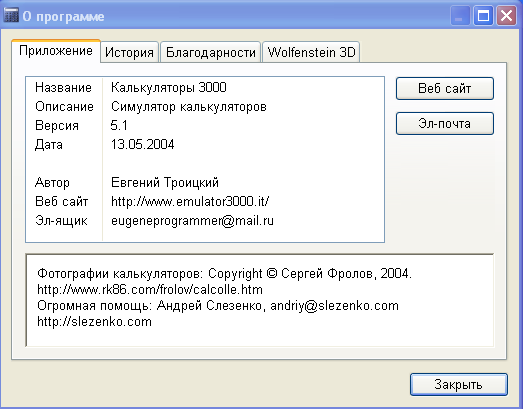
Task: Click the Фотографии калькуляторов copyright line
Action: pyautogui.click(x=224, y=274)
